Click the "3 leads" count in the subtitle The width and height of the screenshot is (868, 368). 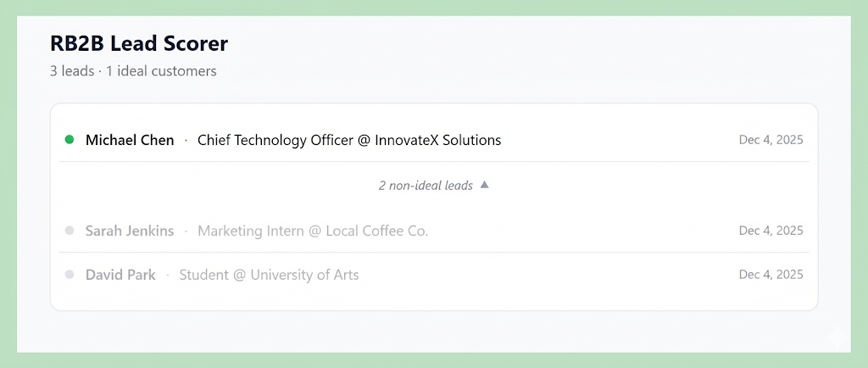tap(72, 71)
